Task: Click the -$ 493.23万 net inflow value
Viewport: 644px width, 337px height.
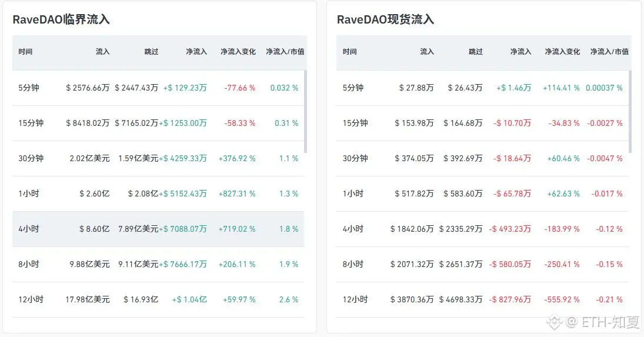Action: coord(510,229)
